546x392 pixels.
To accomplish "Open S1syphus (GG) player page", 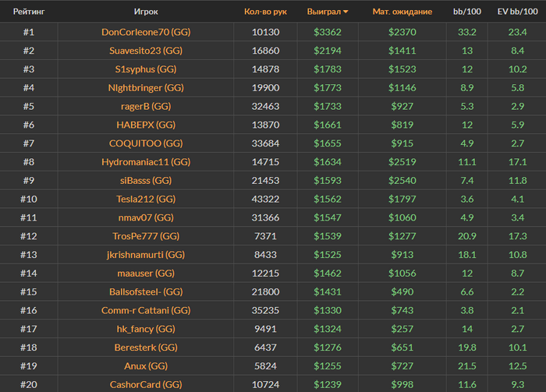I will coord(146,69).
